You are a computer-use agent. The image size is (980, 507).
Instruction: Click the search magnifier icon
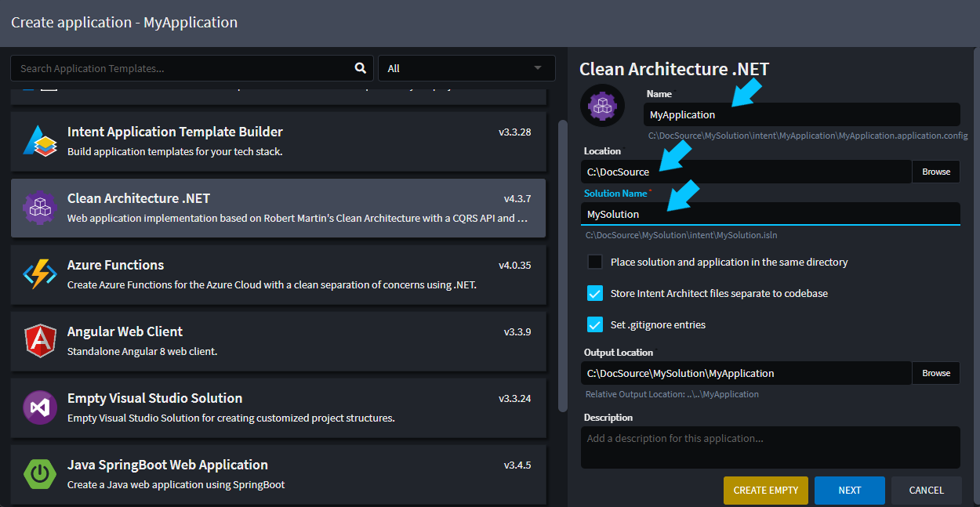(361, 68)
